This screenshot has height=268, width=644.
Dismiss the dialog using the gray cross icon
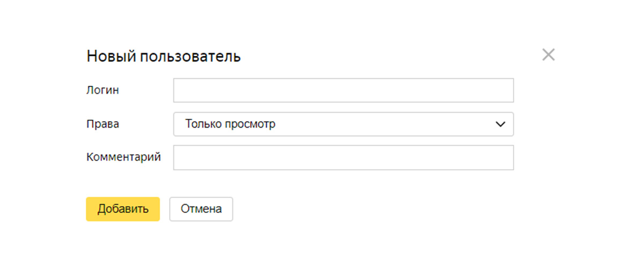(548, 55)
